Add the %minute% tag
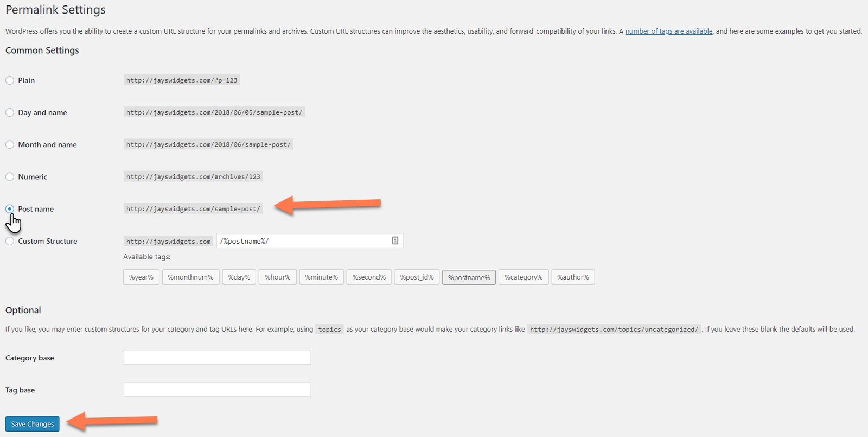Image resolution: width=868 pixels, height=437 pixels. pos(321,277)
